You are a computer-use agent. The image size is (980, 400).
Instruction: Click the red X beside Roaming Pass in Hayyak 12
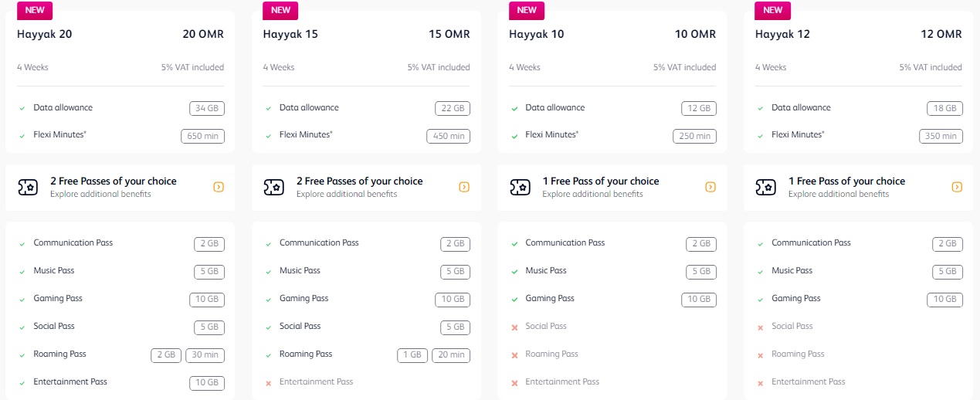pyautogui.click(x=760, y=355)
